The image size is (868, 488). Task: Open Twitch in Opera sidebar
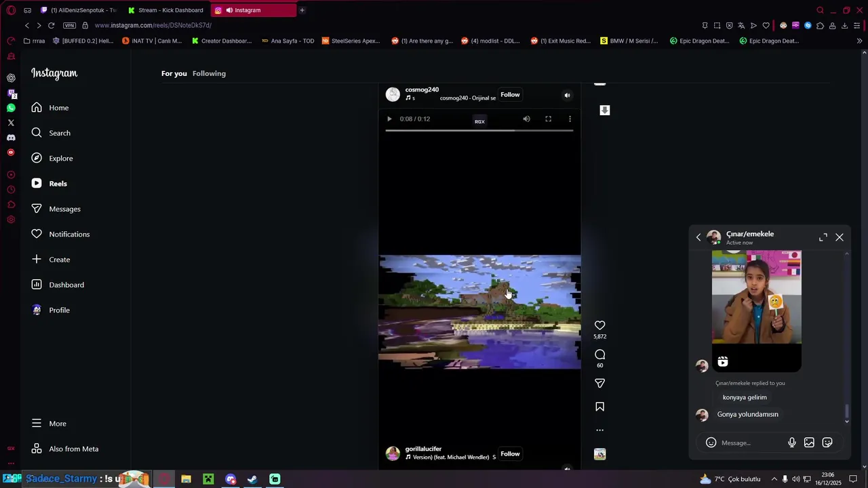[11, 93]
